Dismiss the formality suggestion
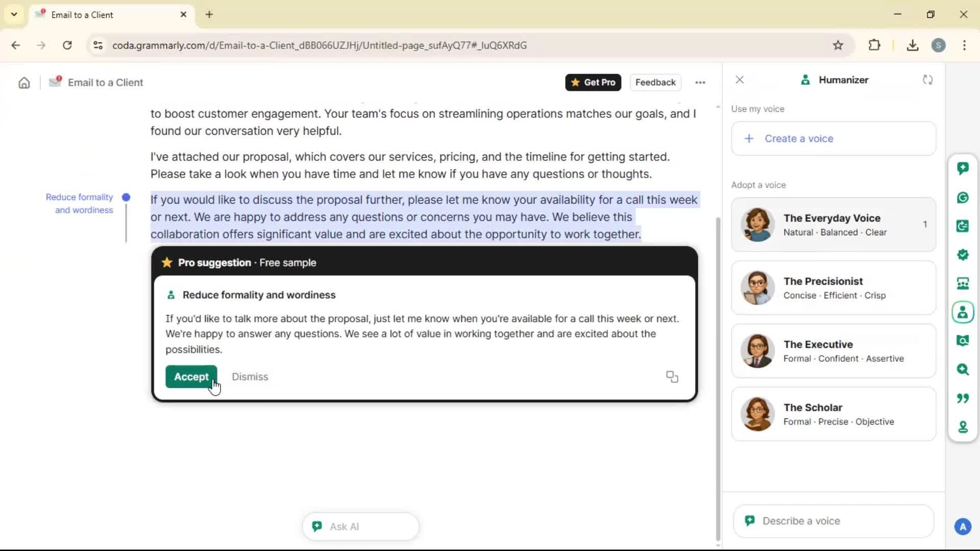Viewport: 980px width, 551px height. click(250, 377)
